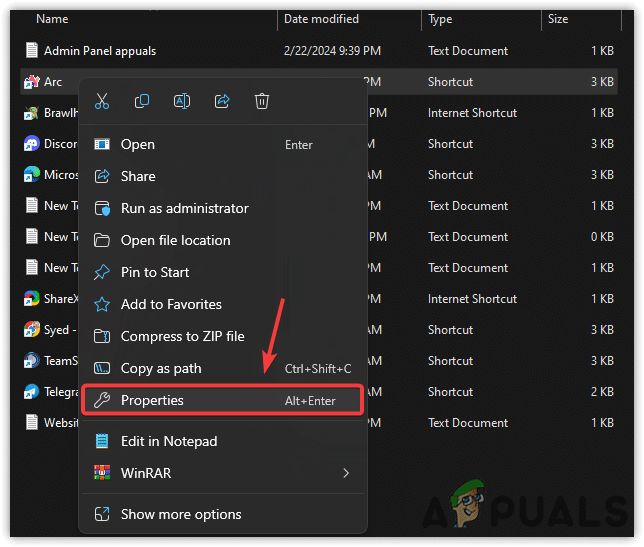Choose Run as administrator
The height and width of the screenshot is (547, 644).
(184, 208)
